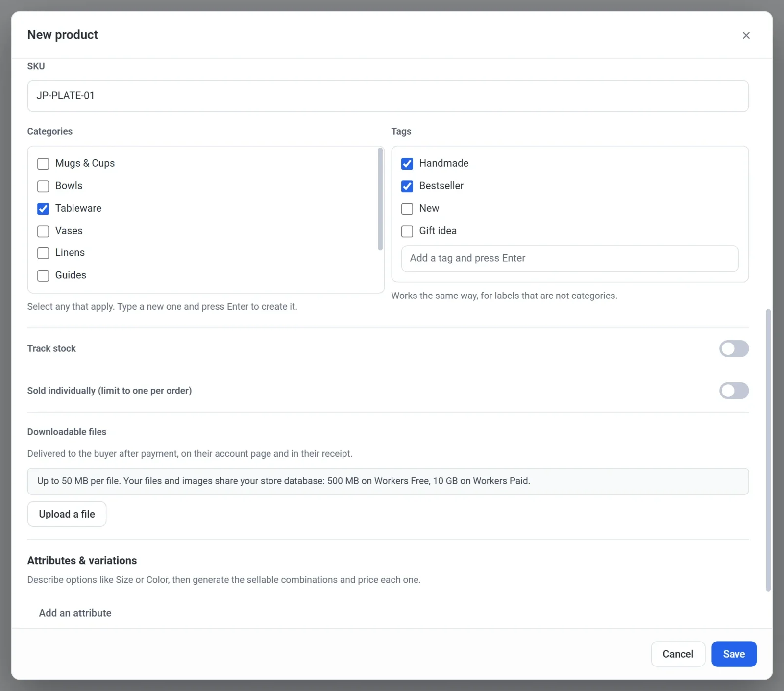The width and height of the screenshot is (784, 691).
Task: Click the dialog's main vertical scrollbar
Action: (768, 450)
